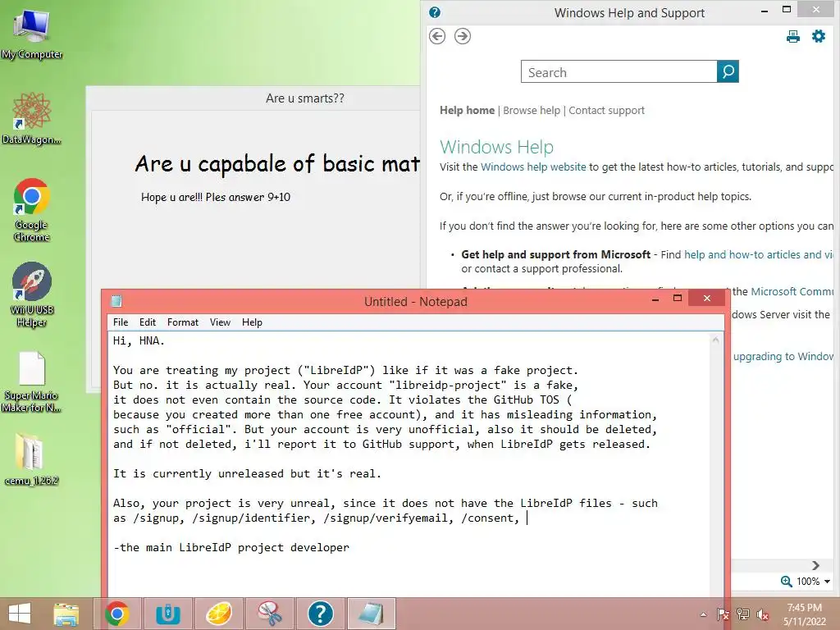Click the Help horizontal scroll right arrow
This screenshot has height=630, width=840.
(815, 566)
